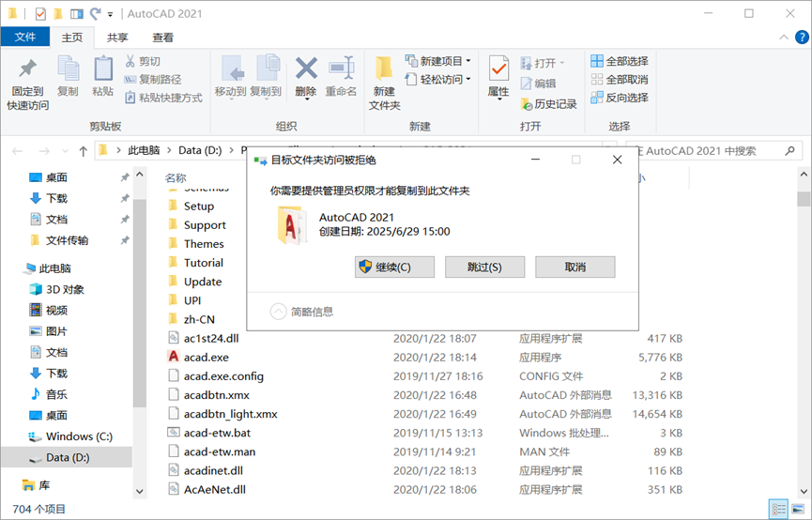Click Pin to Quick access icon
812x520 pixels.
tap(27, 69)
